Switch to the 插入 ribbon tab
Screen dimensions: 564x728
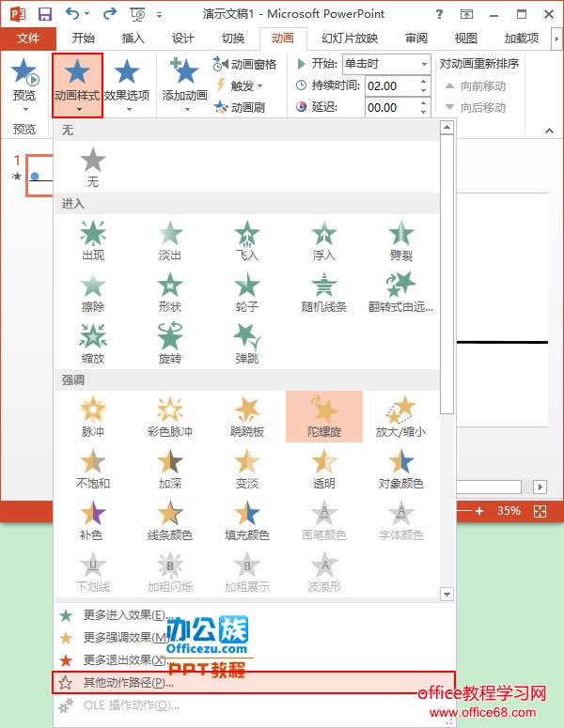pos(133,39)
